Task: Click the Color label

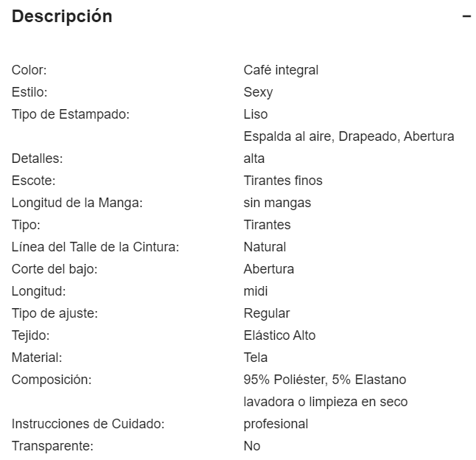Action: tap(29, 70)
